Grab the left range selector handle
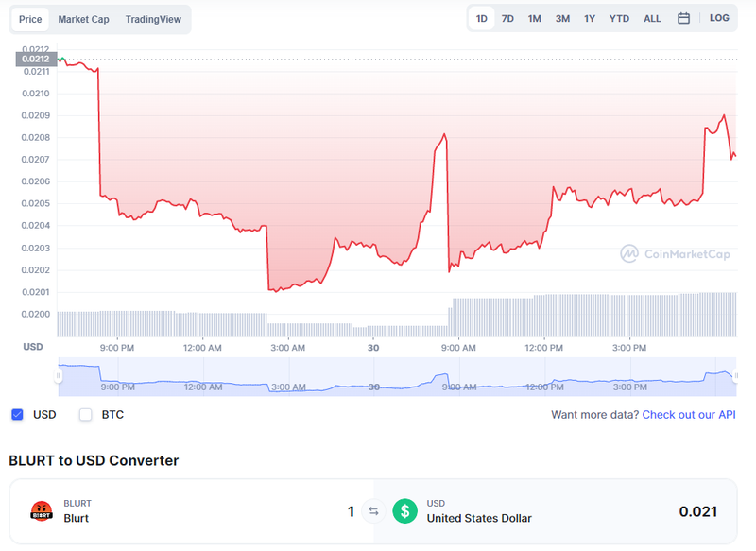756x551 pixels. [x=59, y=375]
